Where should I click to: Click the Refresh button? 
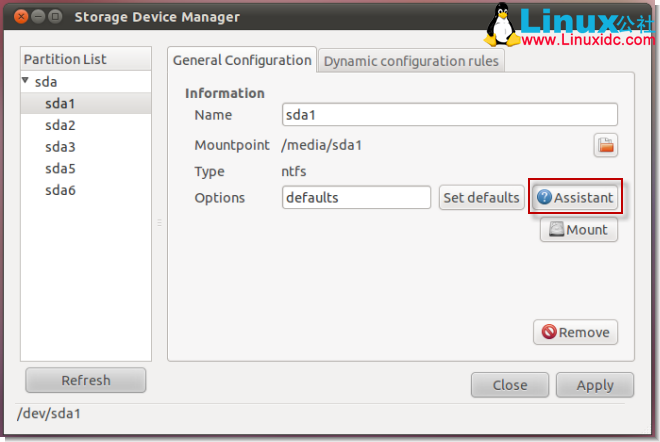[86, 380]
